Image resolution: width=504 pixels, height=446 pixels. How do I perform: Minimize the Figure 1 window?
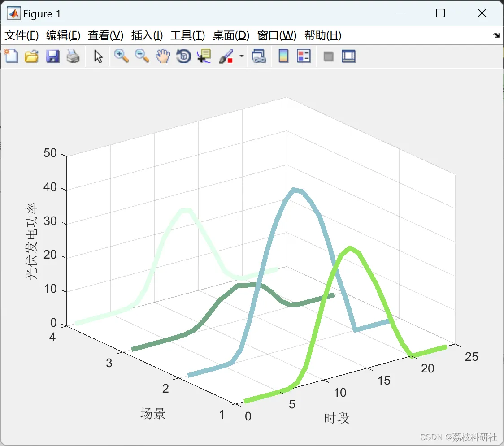400,13
